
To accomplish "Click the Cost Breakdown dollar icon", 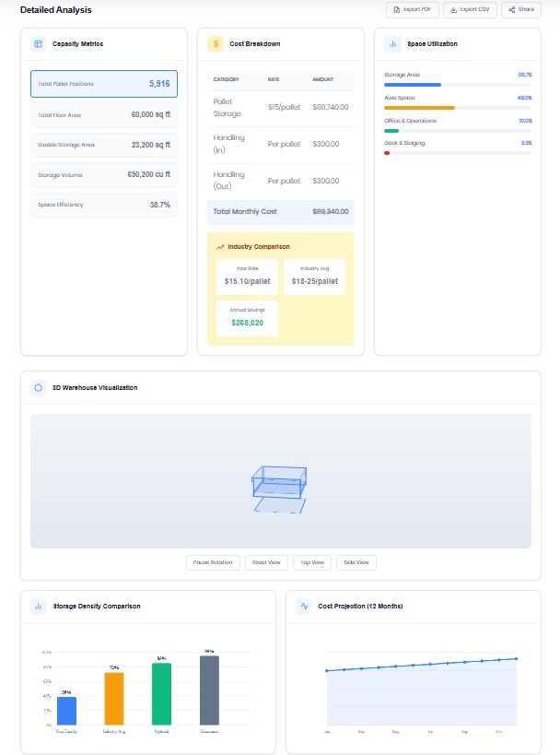I will [x=216, y=44].
